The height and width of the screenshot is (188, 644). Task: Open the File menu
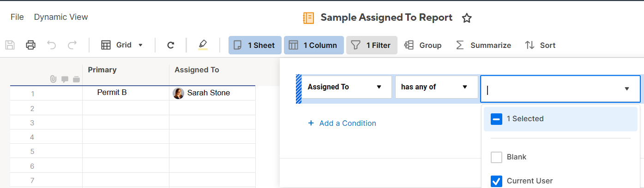pos(17,17)
